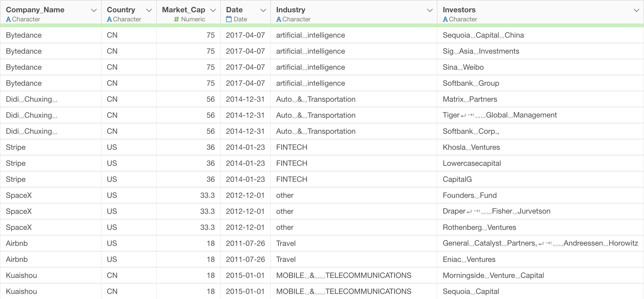Click date 2015-01-01 in Morningside row
644x299 pixels.
(x=245, y=276)
